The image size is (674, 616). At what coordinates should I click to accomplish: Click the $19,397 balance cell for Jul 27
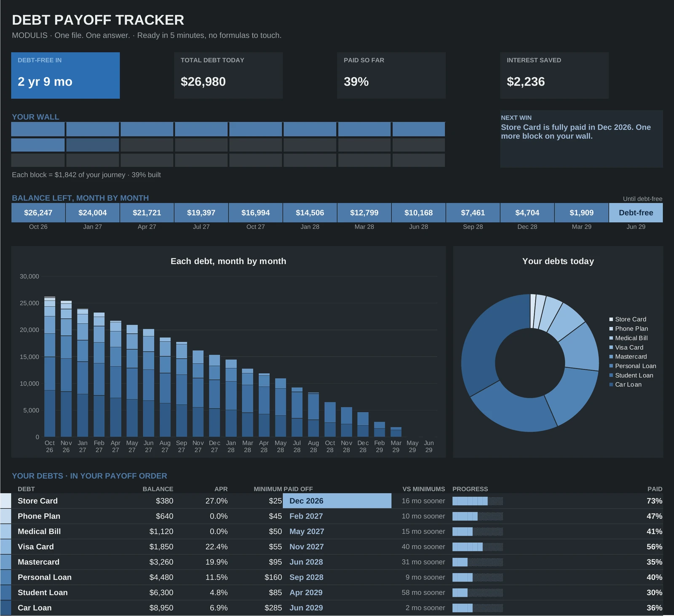click(x=201, y=213)
